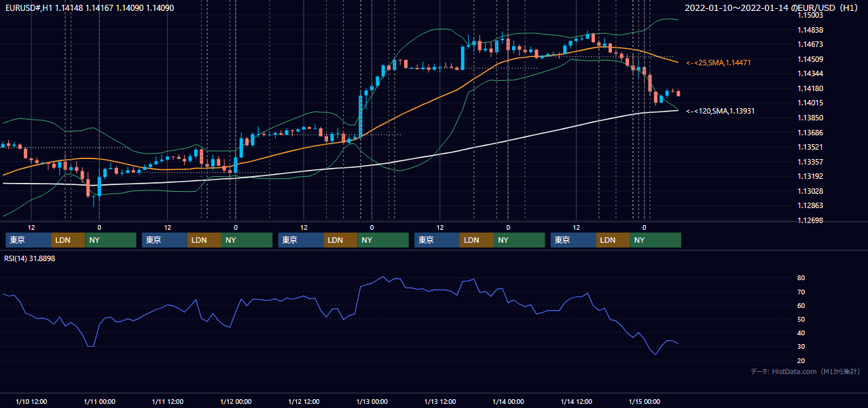This screenshot has height=408, width=868.
Task: Click the RSI 30 level label
Action: pyautogui.click(x=801, y=347)
